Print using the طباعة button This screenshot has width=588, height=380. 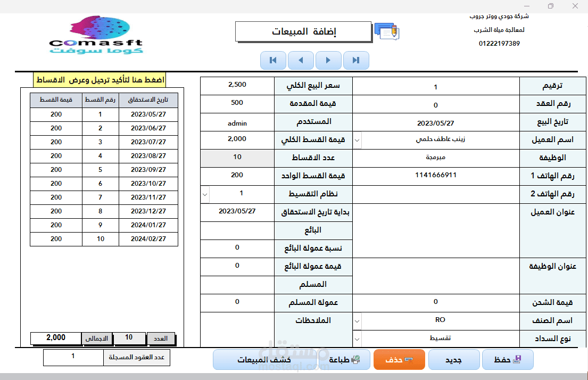tap(344, 360)
